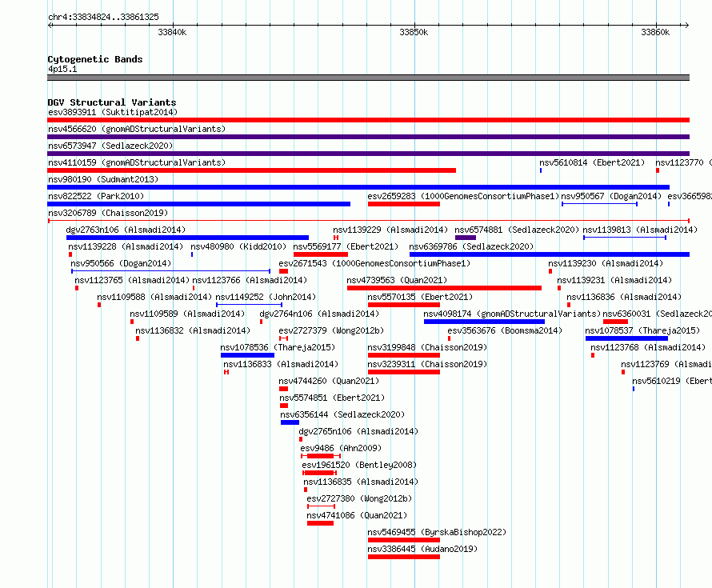Viewport: 712px width, 588px height.
Task: Click nsv950567 (Dogan2014) variant label
Action: 611,196
